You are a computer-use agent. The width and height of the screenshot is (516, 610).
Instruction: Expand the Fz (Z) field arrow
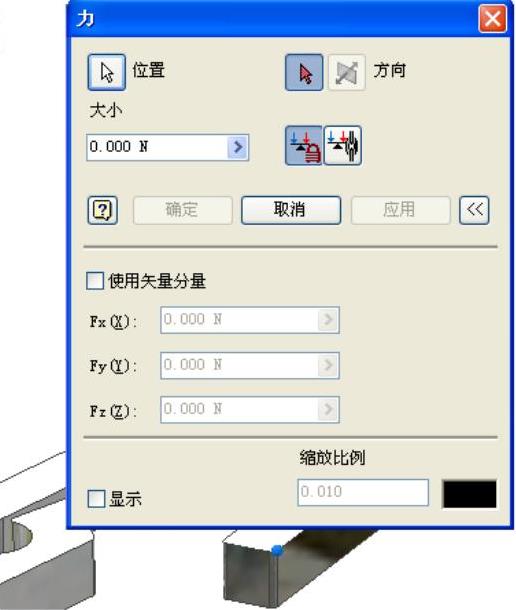(x=328, y=409)
